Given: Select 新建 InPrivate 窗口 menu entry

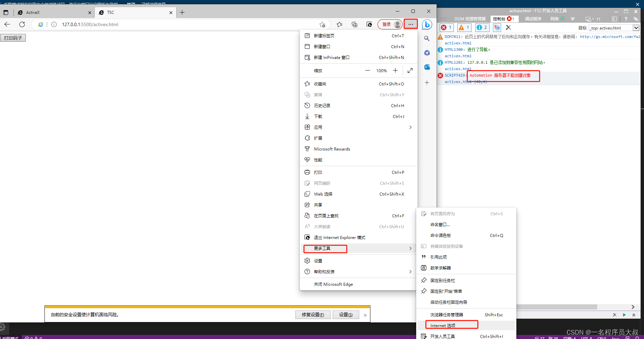Looking at the screenshot, I should [x=358, y=57].
